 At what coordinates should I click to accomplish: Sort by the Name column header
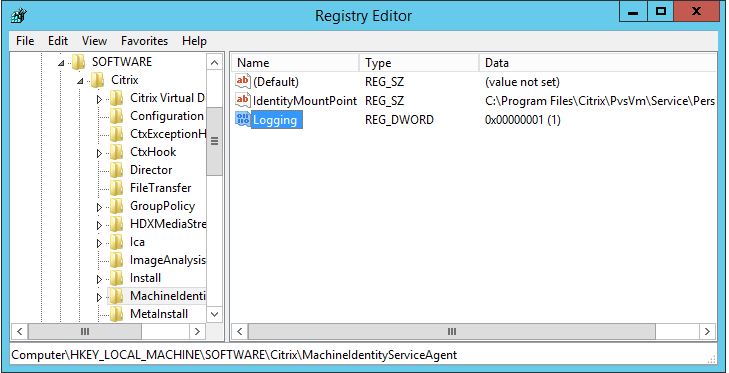click(295, 63)
